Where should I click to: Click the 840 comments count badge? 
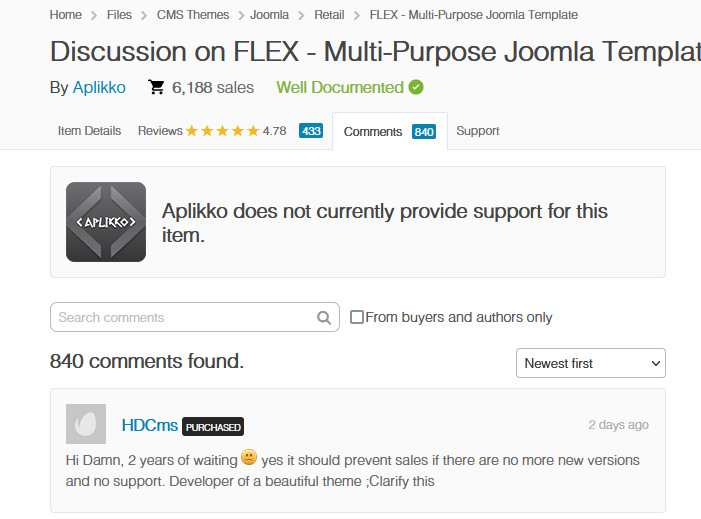pos(424,132)
